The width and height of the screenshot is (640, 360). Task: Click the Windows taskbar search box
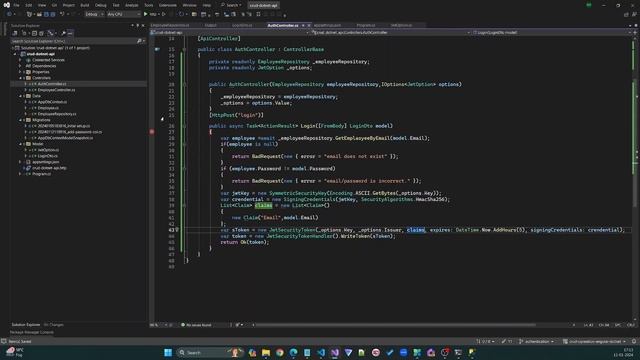209,352
